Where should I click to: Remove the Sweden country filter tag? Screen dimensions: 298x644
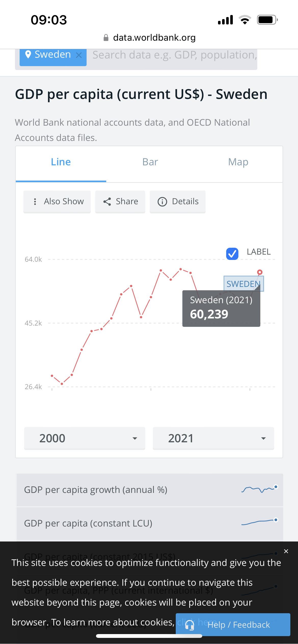coord(79,55)
